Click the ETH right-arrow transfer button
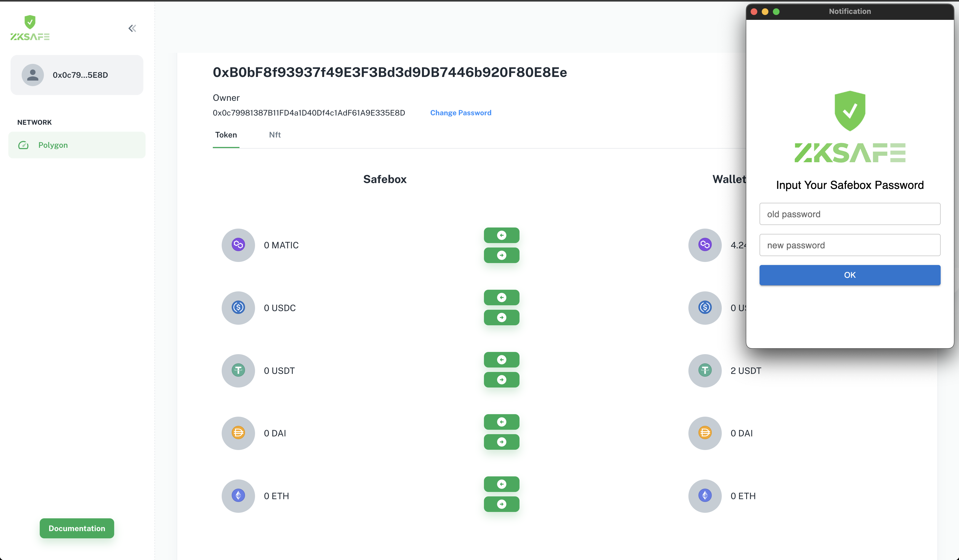This screenshot has height=560, width=959. click(x=501, y=504)
